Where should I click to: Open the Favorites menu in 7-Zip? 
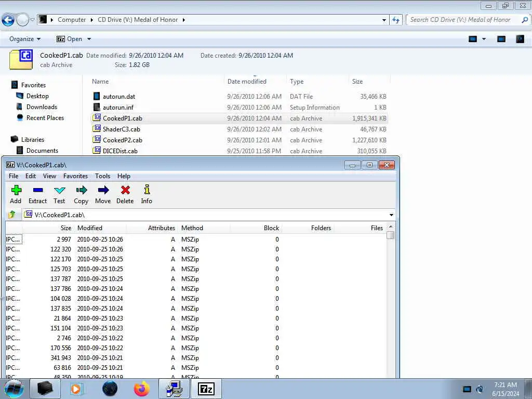coord(75,176)
